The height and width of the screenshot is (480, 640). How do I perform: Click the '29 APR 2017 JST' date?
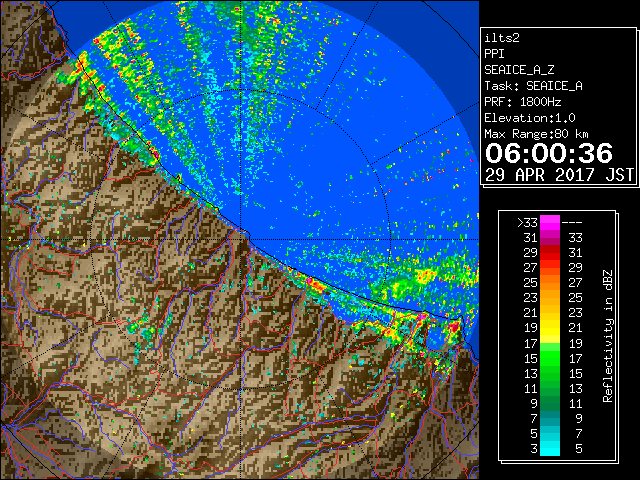[559, 175]
